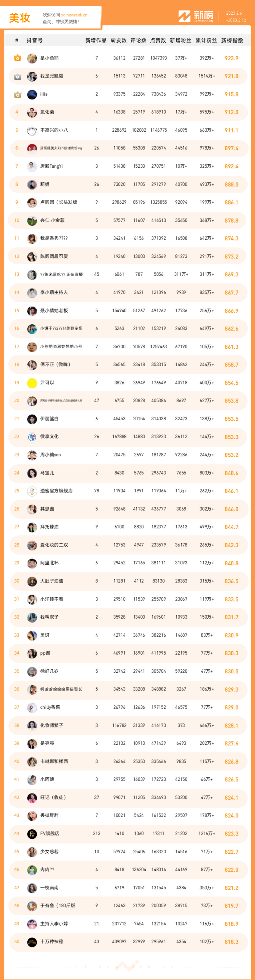Screen dimensions: 255x980
Task: Click the 新增作品 column header
Action: click(x=96, y=40)
